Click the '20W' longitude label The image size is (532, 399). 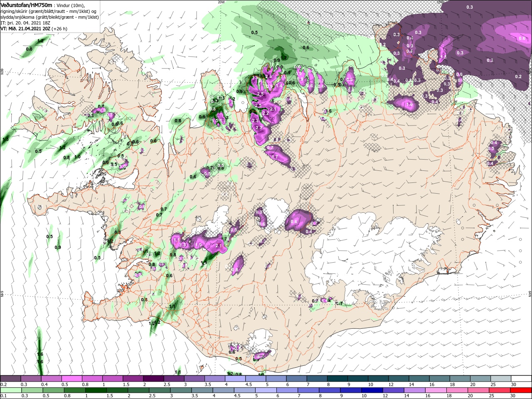[x=221, y=2]
